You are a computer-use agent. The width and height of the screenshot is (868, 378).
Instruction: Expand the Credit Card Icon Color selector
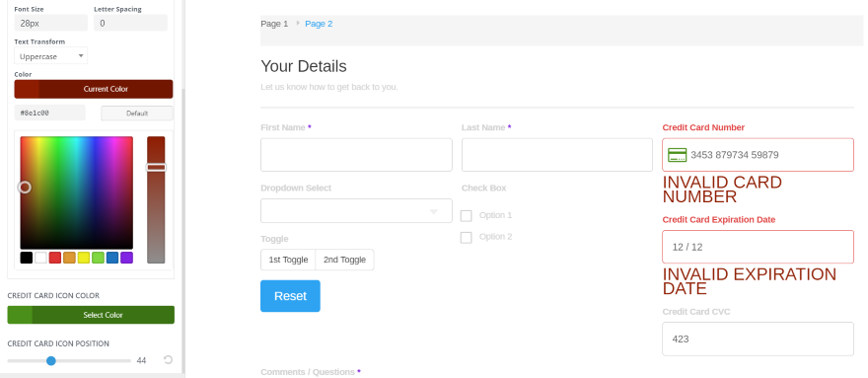click(x=91, y=315)
